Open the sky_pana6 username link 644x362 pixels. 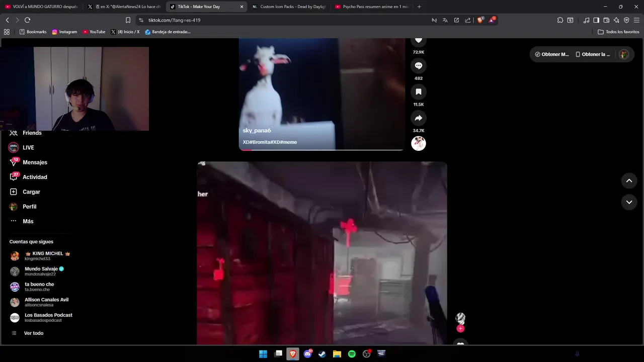257,131
